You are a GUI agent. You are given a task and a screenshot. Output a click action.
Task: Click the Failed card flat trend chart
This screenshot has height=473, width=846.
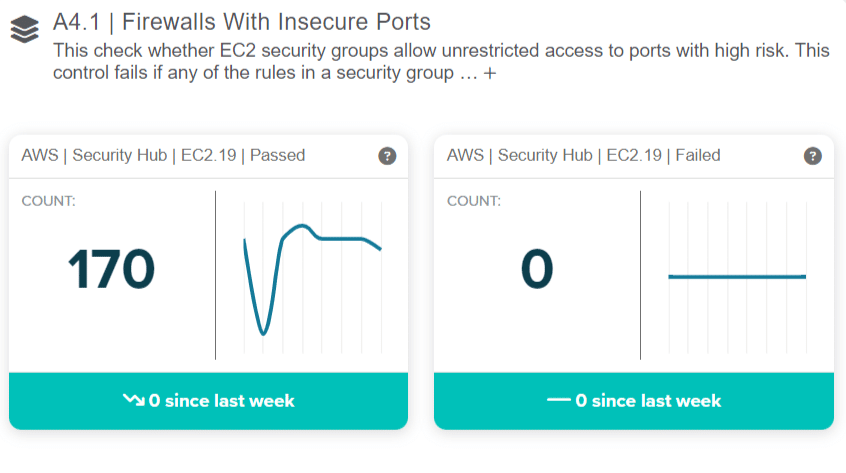(x=737, y=276)
